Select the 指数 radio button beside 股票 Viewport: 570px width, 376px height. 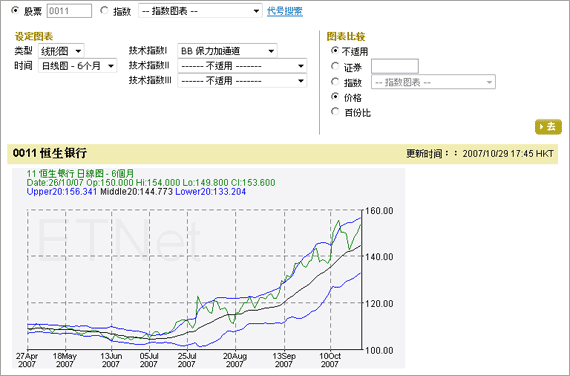click(x=104, y=11)
